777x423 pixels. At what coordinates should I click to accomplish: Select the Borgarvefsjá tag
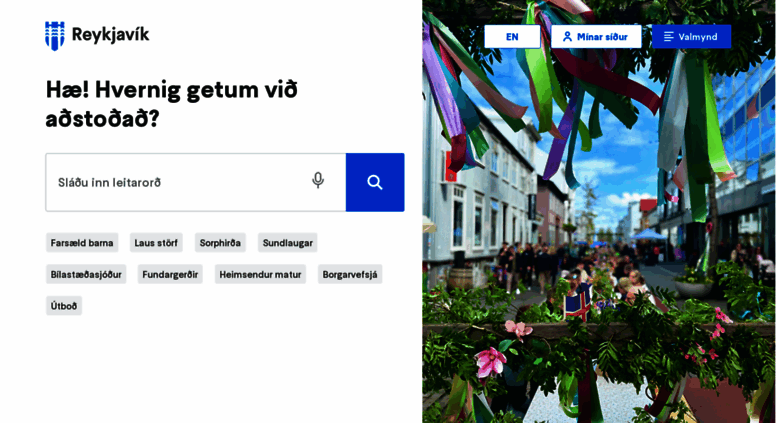(350, 274)
